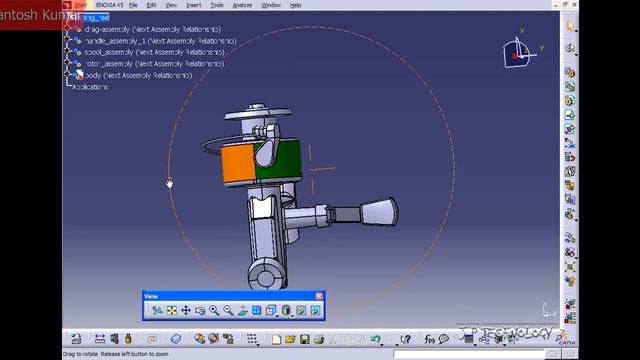Click the Selective Load icon

tap(570, 186)
